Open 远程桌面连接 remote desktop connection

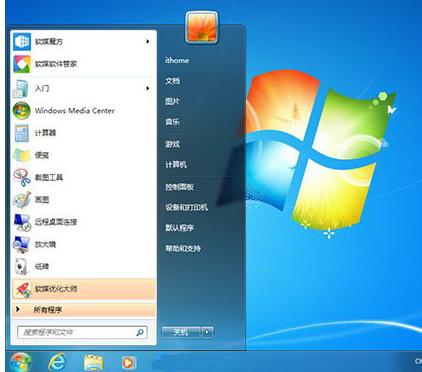pyautogui.click(x=84, y=222)
